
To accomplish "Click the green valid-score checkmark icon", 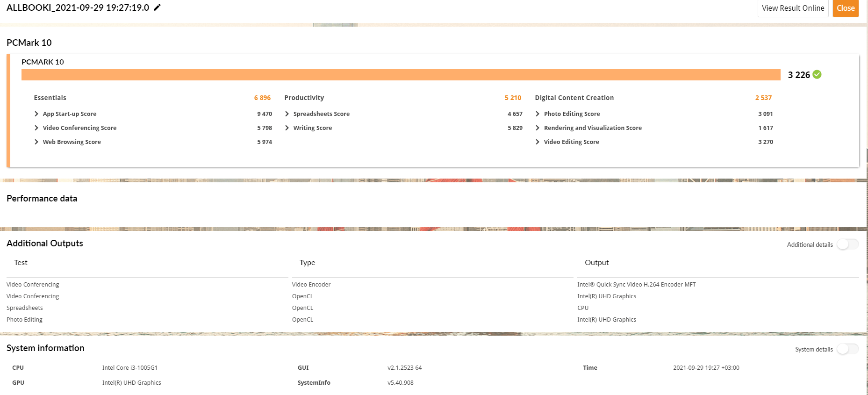I will point(817,74).
